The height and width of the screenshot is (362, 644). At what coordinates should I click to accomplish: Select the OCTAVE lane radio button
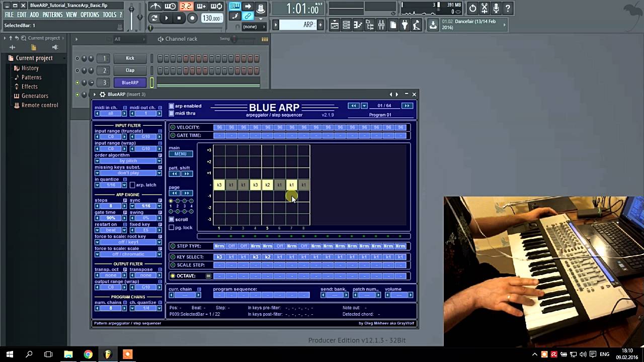click(173, 276)
